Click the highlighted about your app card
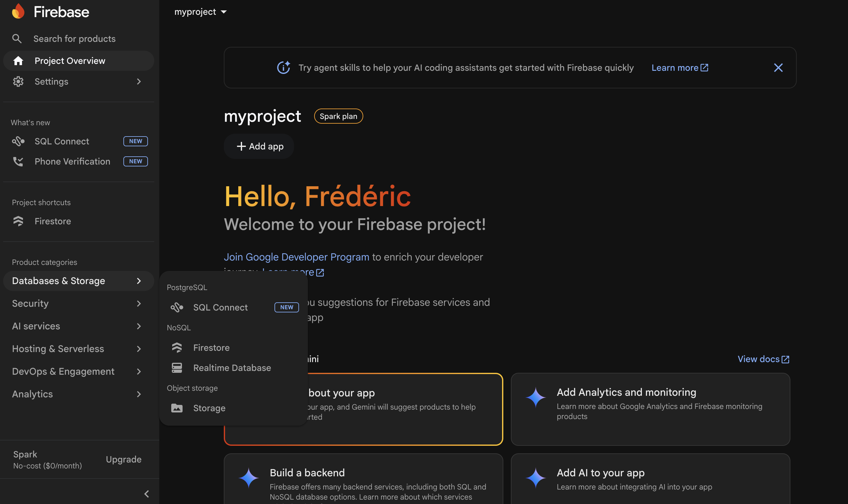The width and height of the screenshot is (848, 504). point(405,409)
